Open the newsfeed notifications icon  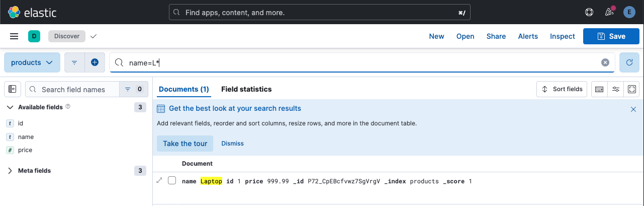click(609, 12)
